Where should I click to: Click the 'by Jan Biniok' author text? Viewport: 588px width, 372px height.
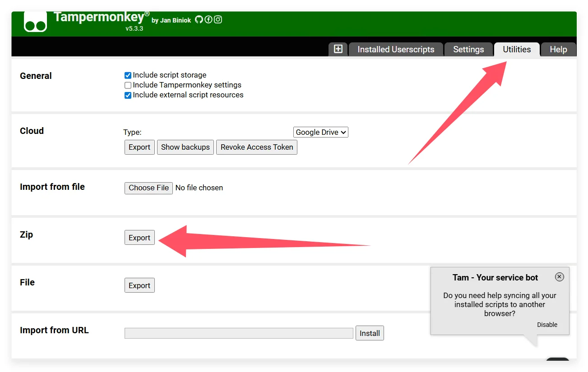[x=171, y=20]
